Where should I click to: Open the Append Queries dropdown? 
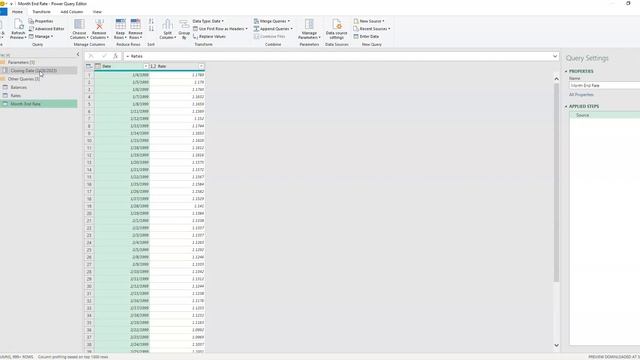273,29
